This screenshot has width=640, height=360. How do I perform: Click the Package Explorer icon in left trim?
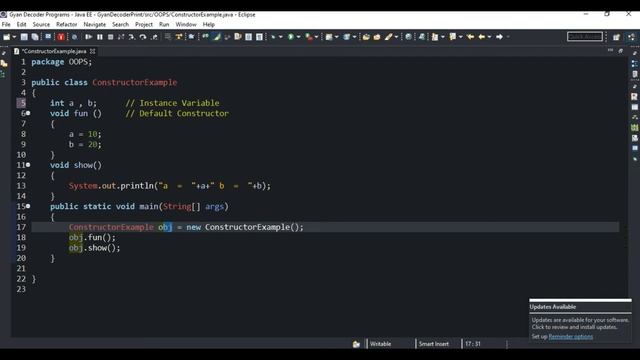[x=4, y=63]
